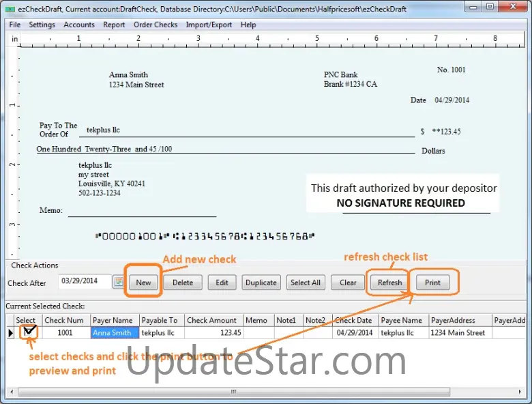Click the date 04/29/2014 on check preview
The width and height of the screenshot is (532, 404).
coord(452,100)
